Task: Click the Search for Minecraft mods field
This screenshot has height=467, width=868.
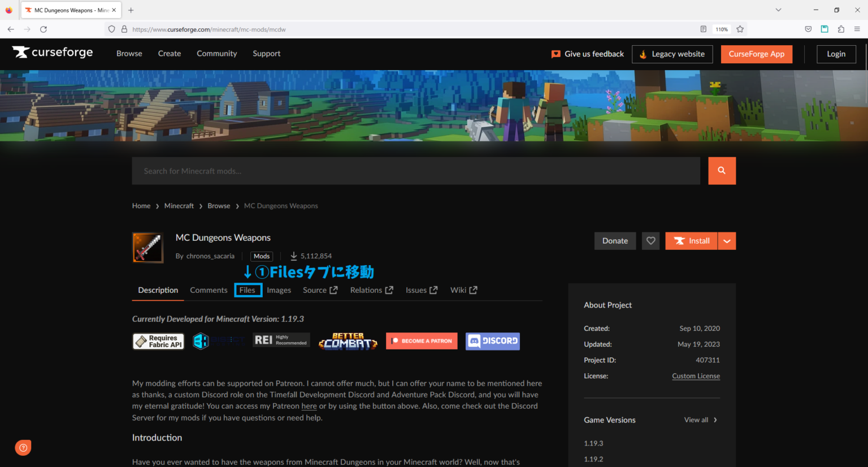Action: pyautogui.click(x=416, y=171)
